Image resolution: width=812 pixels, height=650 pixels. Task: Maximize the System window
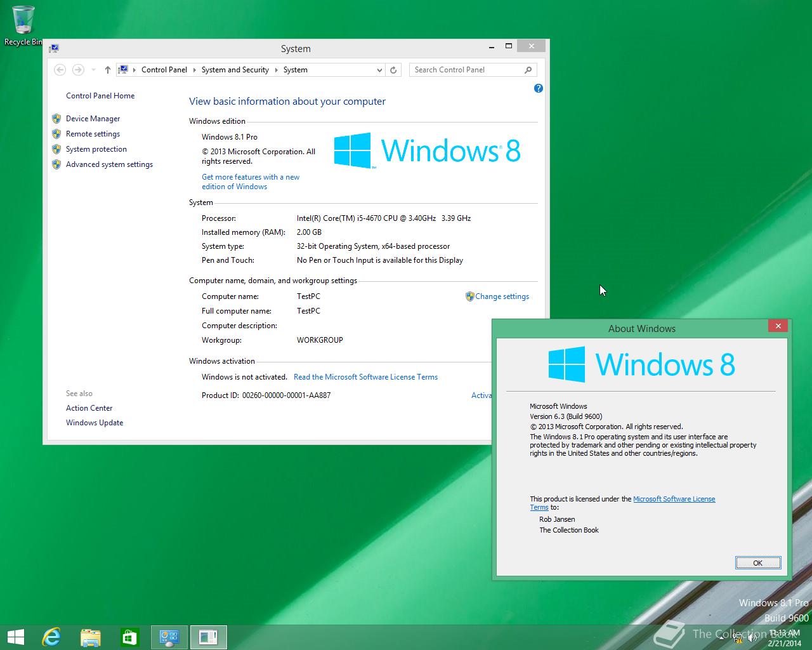(x=508, y=46)
